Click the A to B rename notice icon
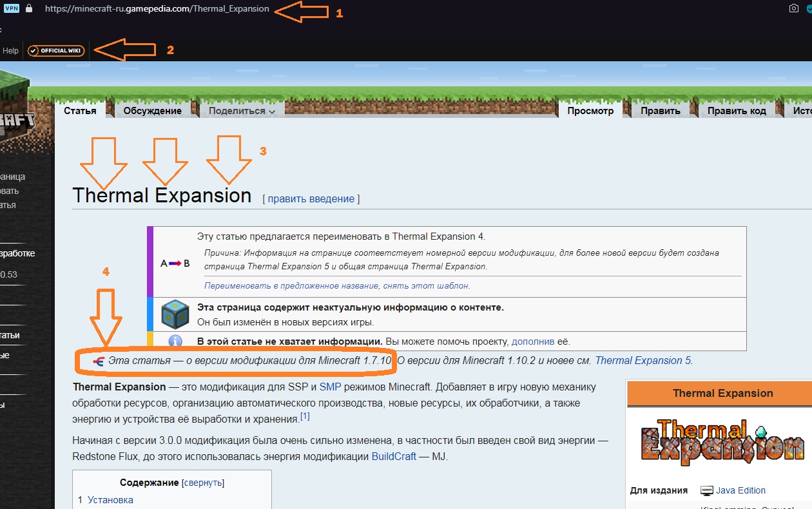The width and height of the screenshot is (812, 509). [175, 263]
